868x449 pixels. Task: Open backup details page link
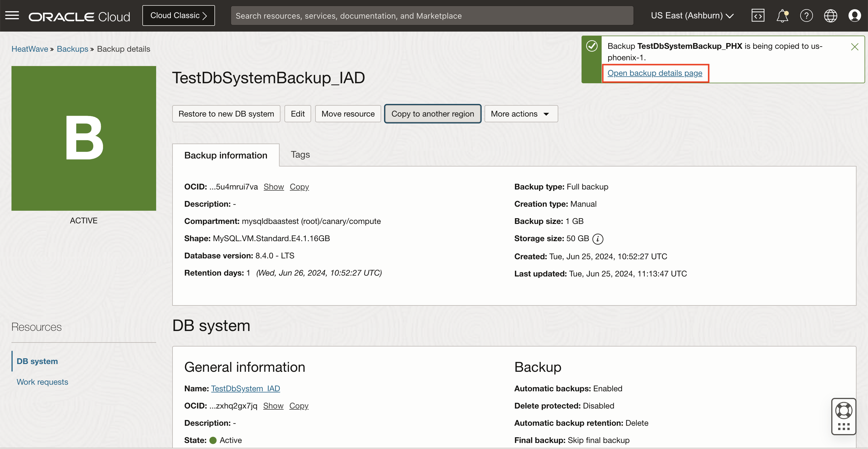tap(654, 73)
